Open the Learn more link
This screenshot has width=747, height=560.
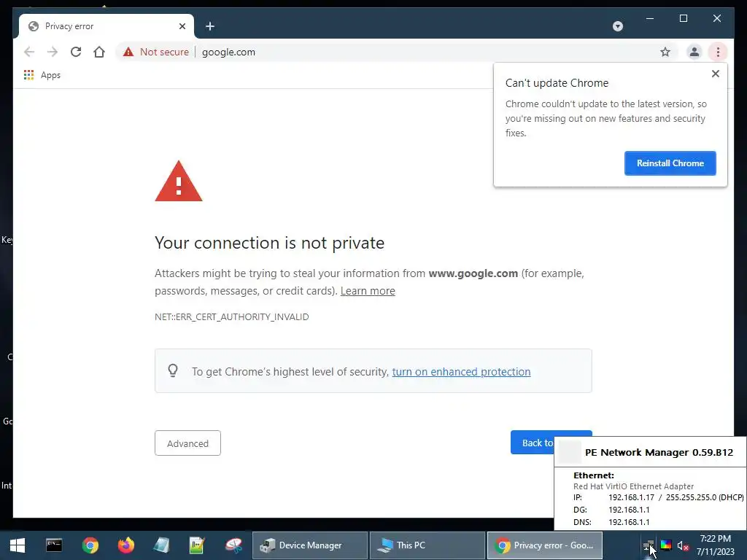(368, 291)
